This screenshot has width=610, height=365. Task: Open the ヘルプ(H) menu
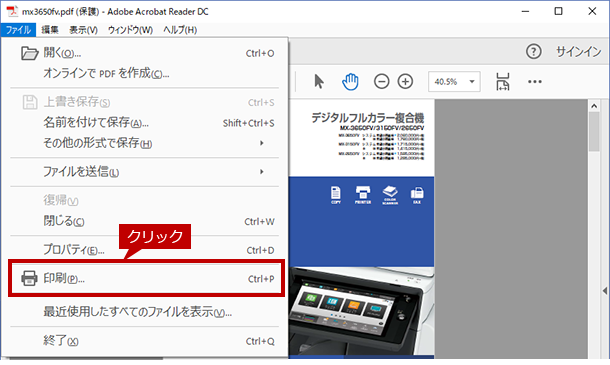coord(180,30)
